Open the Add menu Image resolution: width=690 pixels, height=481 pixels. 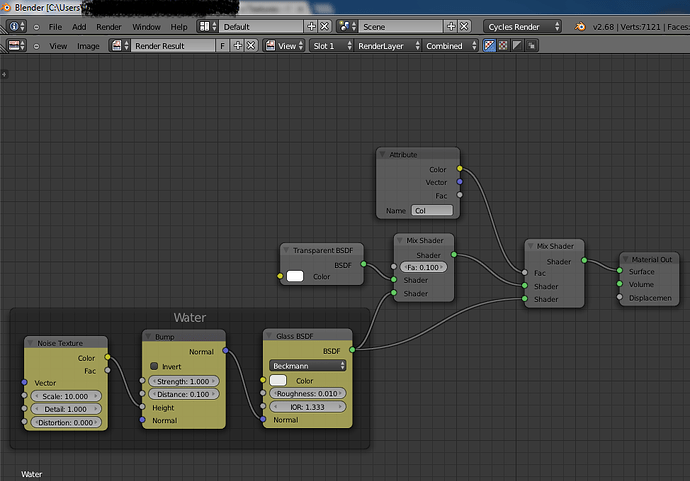click(x=79, y=27)
